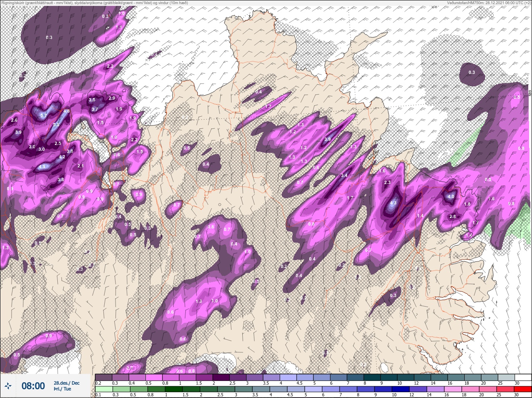Click the 2.6 precipitation value label

pyautogui.click(x=14, y=120)
